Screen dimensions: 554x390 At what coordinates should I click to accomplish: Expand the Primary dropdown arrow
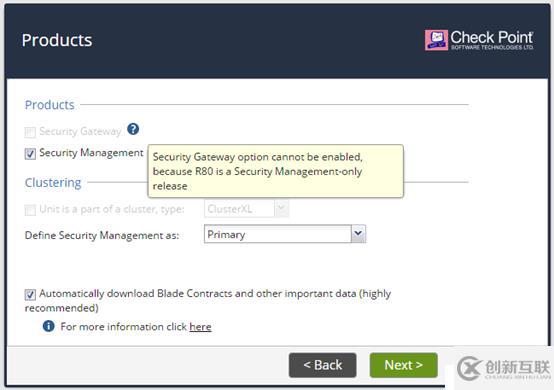tap(358, 234)
